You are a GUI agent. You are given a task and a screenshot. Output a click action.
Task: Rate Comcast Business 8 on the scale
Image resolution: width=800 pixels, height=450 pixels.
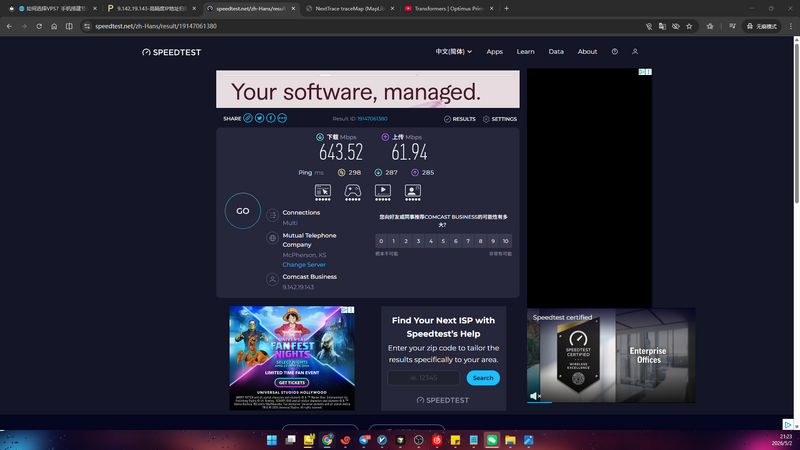click(x=481, y=241)
